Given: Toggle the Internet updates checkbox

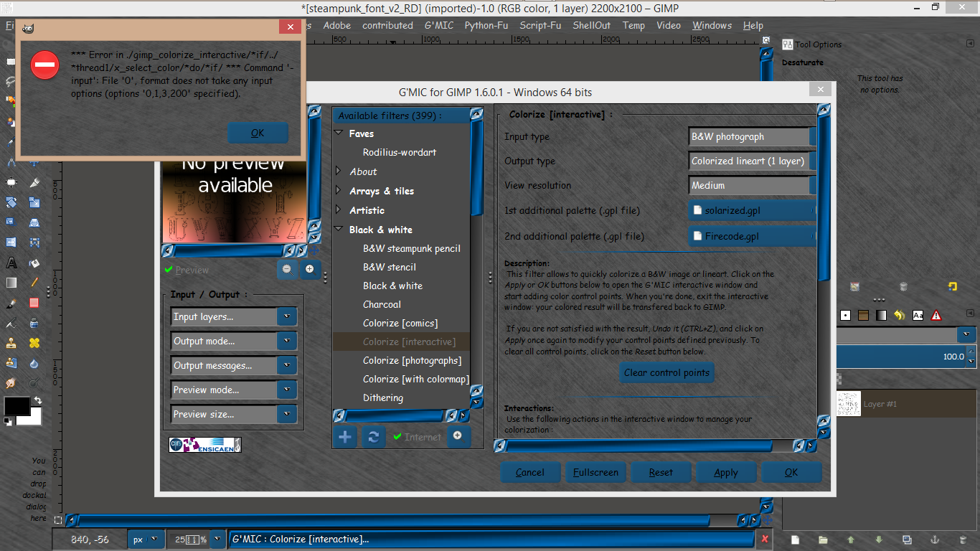Looking at the screenshot, I should pyautogui.click(x=418, y=436).
